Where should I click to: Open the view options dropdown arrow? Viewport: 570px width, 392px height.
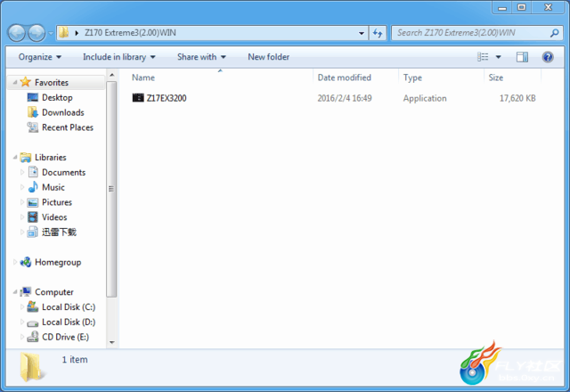(x=499, y=57)
